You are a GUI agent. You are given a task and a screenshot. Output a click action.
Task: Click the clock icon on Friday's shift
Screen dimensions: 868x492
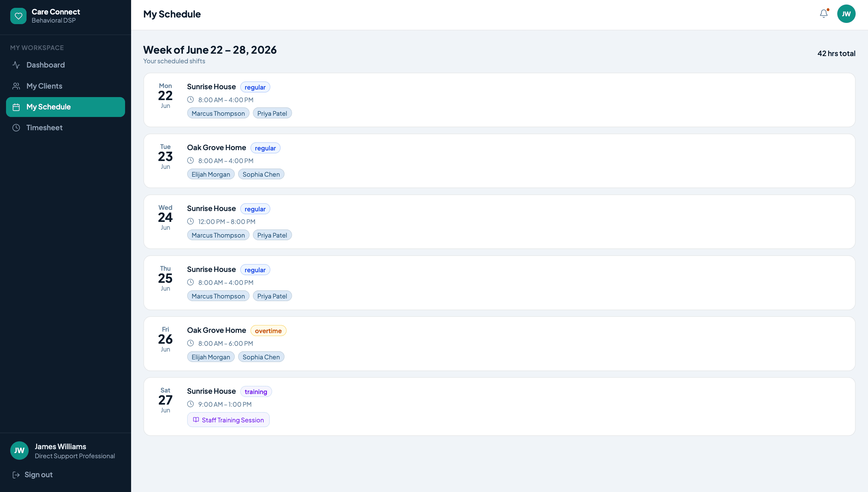pos(190,343)
